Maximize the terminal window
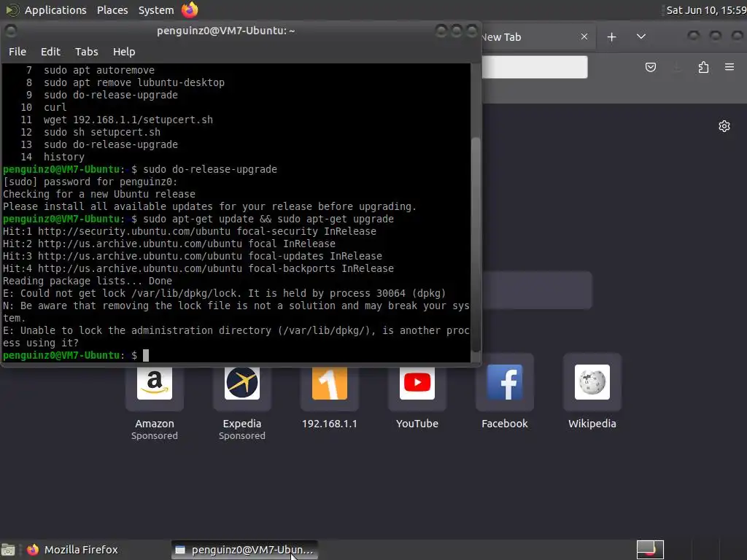The image size is (747, 560). point(457,31)
